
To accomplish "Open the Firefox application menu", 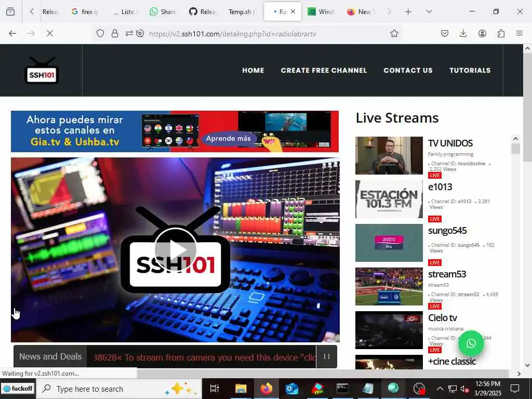I will (520, 33).
